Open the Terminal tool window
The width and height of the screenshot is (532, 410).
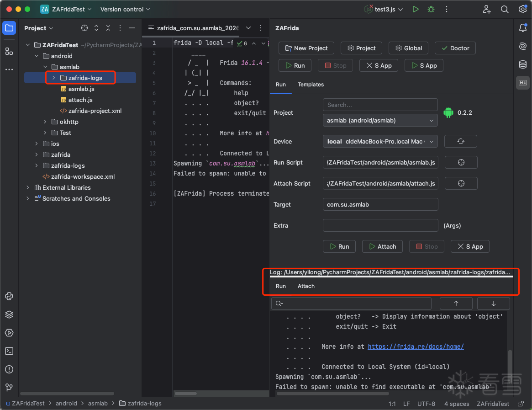click(x=9, y=351)
